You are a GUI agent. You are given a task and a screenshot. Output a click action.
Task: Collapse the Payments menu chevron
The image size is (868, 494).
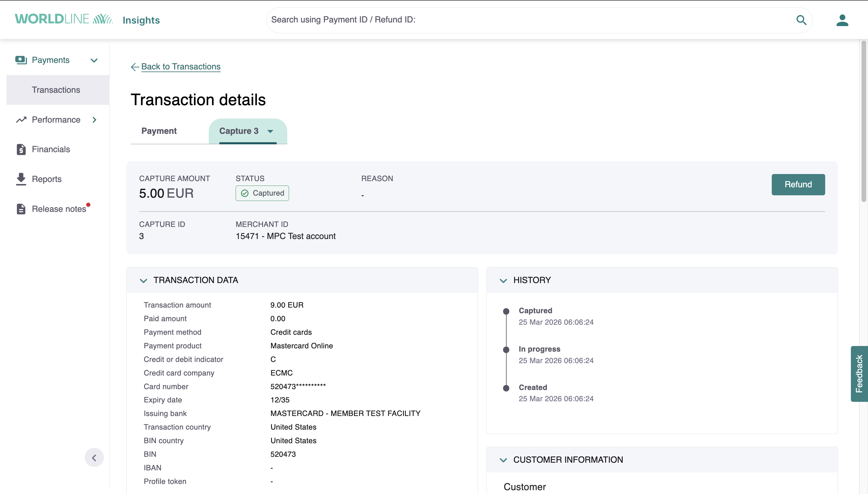coord(94,60)
